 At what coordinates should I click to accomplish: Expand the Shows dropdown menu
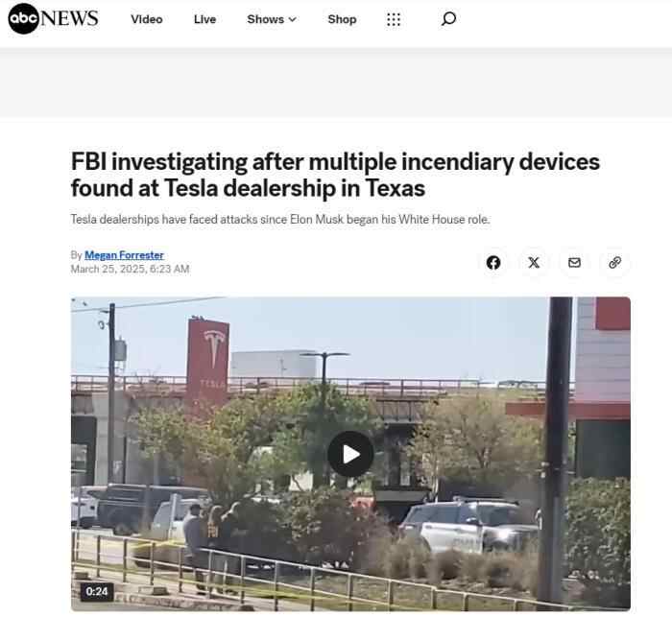click(x=272, y=19)
